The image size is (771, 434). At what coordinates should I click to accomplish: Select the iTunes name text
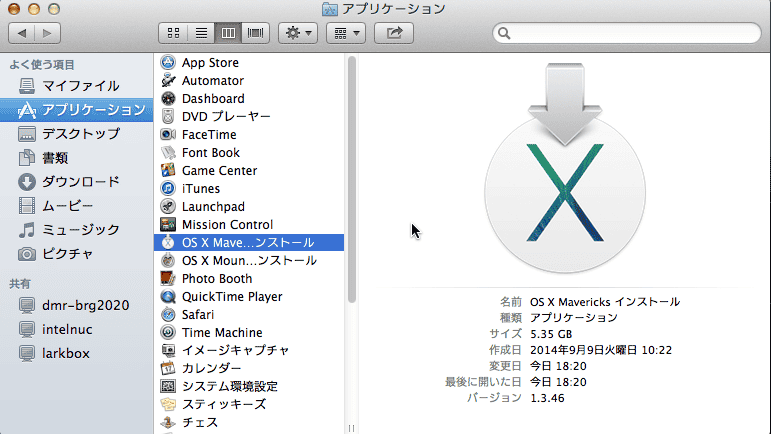[201, 189]
